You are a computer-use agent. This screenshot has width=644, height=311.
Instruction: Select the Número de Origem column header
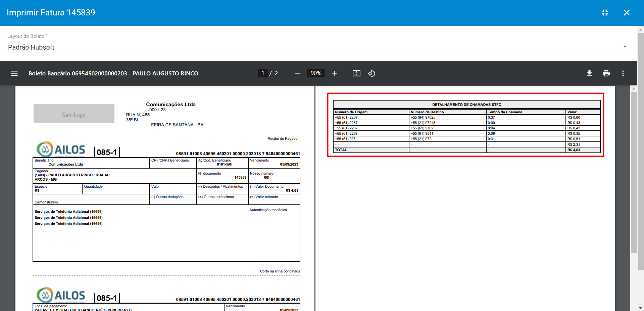(351, 112)
